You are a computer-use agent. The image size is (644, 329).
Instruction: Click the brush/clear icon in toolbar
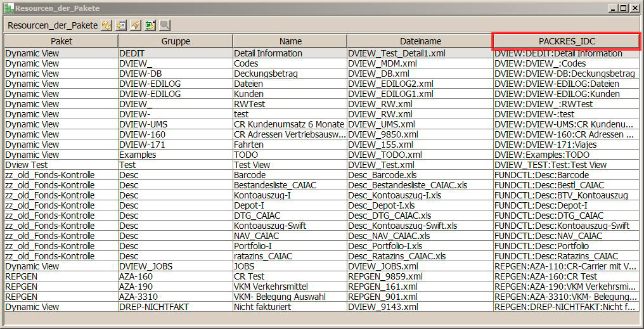pos(136,25)
